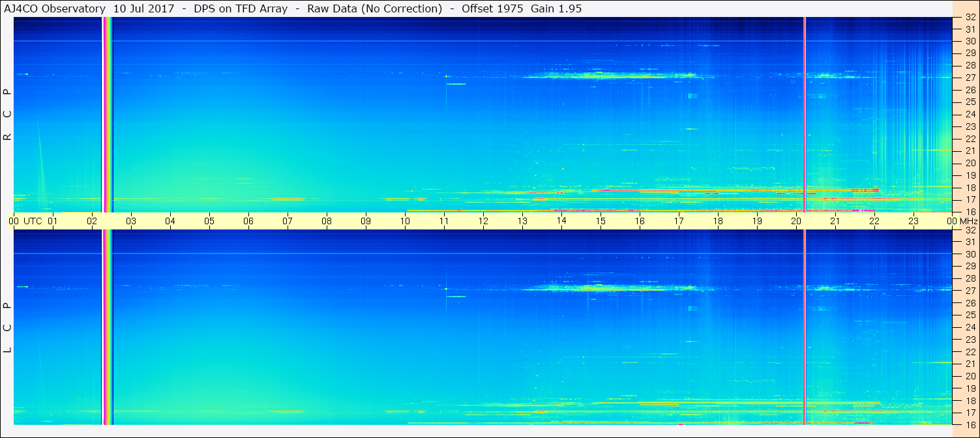Click the '15' hour tick label
The height and width of the screenshot is (438, 980).
pyautogui.click(x=601, y=221)
